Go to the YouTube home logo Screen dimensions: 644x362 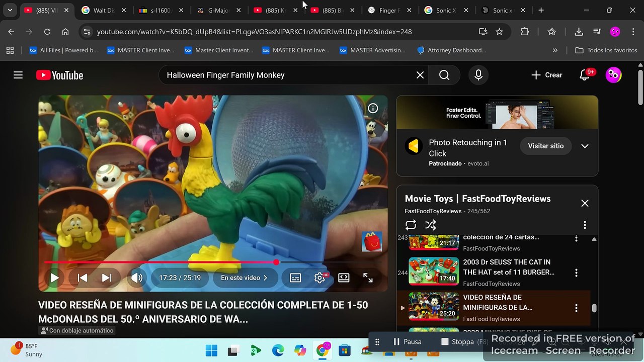click(59, 75)
